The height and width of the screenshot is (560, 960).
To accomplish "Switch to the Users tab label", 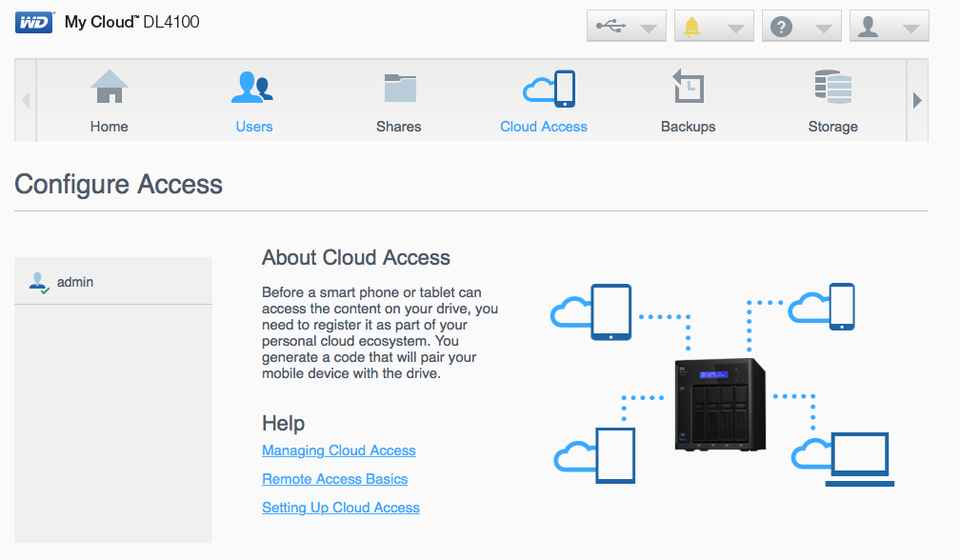I will (254, 127).
